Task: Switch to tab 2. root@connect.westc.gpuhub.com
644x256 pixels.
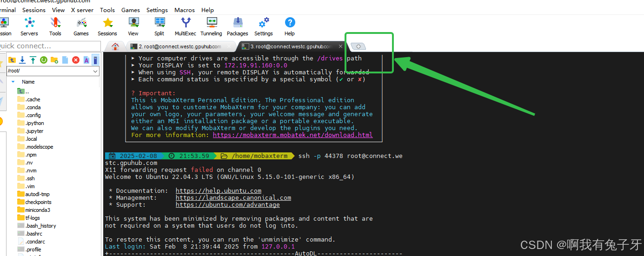Action: 180,46
